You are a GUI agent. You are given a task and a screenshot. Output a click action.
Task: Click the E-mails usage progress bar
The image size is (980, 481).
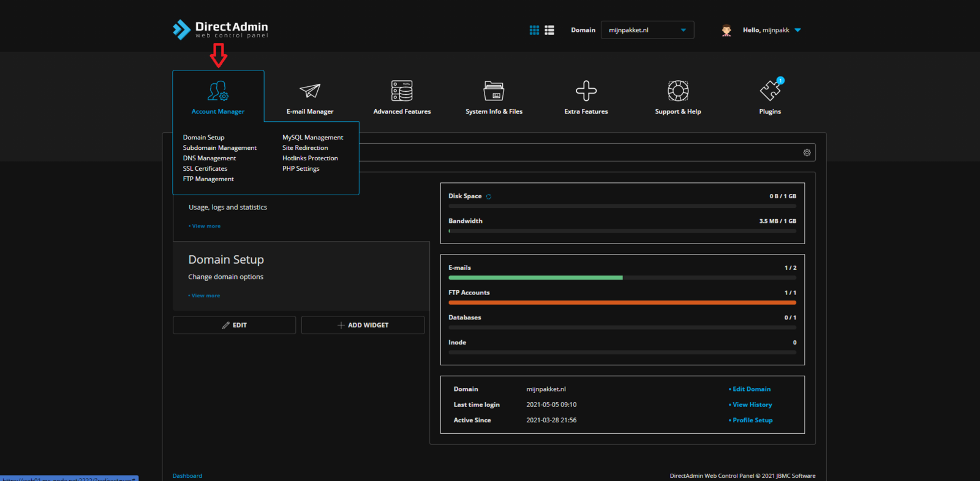[622, 278]
